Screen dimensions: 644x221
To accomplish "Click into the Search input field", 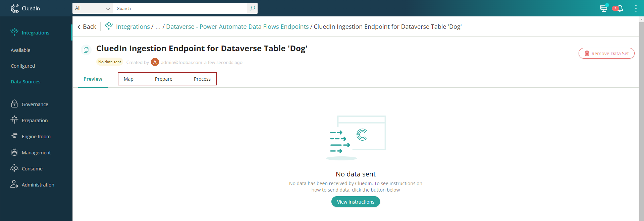I will [180, 8].
